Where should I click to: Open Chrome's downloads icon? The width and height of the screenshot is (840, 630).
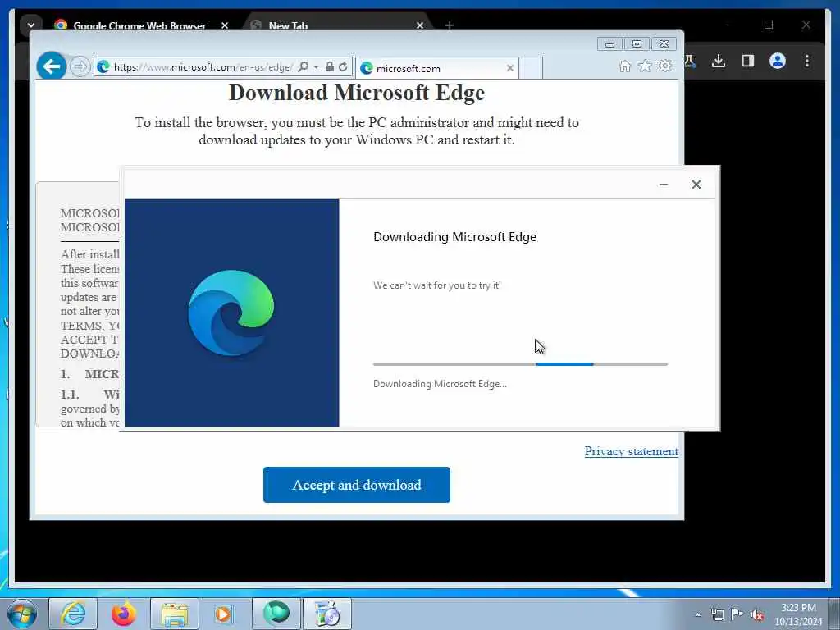coord(719,61)
